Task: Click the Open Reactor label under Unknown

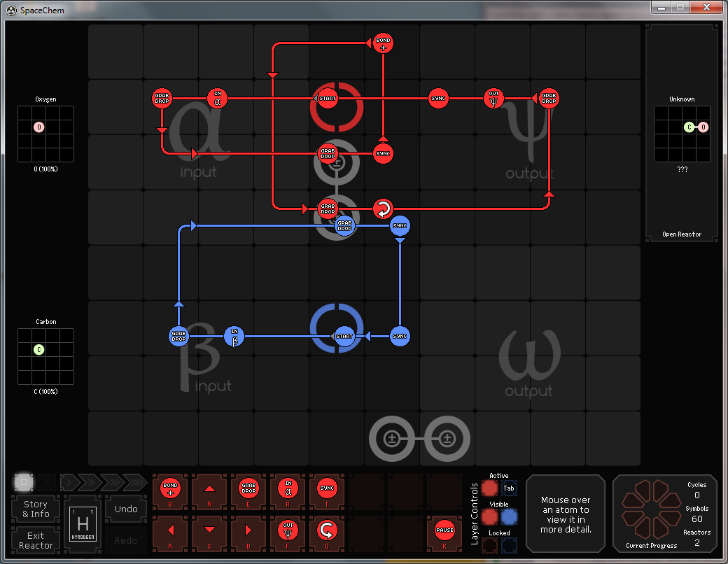Action: [681, 234]
